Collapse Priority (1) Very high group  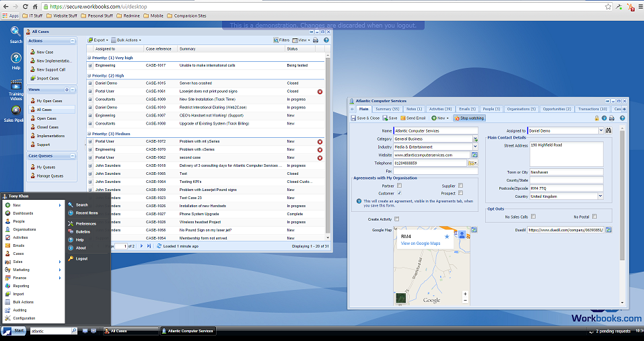[90, 58]
